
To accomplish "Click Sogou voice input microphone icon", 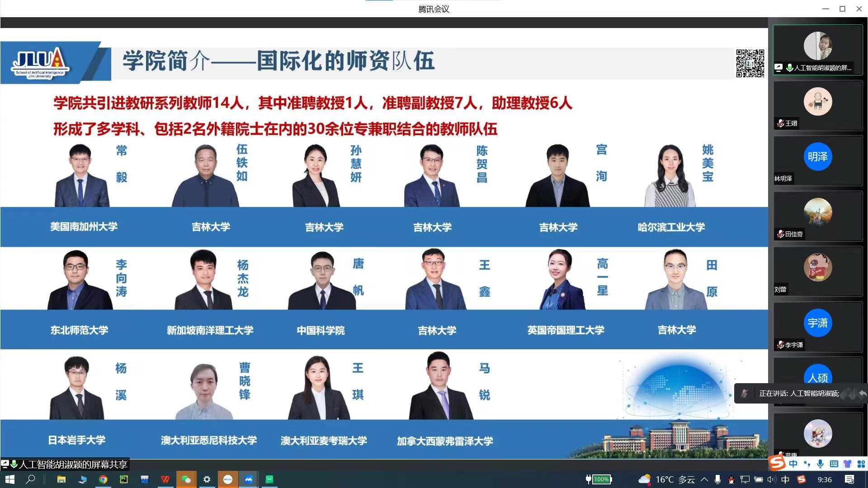I will pyautogui.click(x=821, y=464).
